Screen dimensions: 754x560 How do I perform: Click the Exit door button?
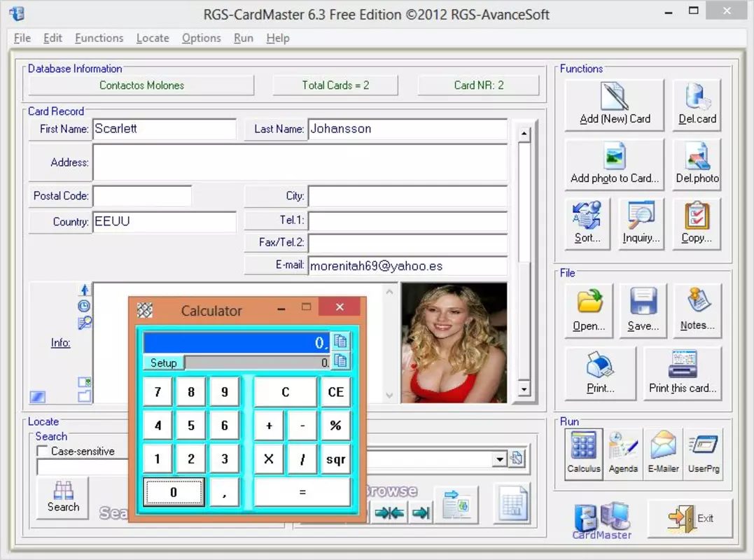(x=690, y=518)
